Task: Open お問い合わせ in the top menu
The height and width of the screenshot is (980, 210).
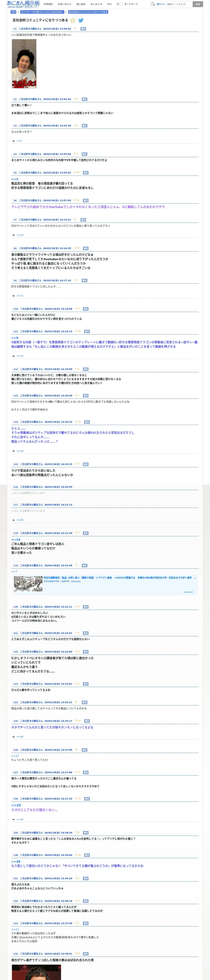Action: coord(64,4)
